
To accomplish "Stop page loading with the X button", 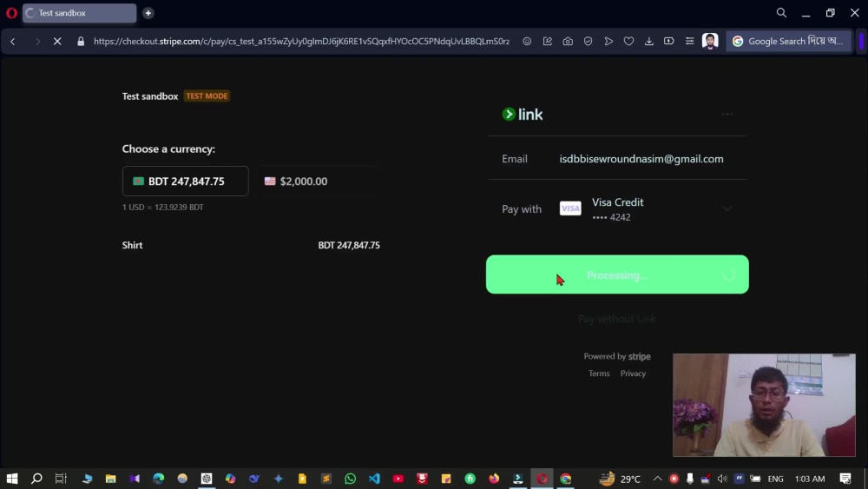I will 57,41.
